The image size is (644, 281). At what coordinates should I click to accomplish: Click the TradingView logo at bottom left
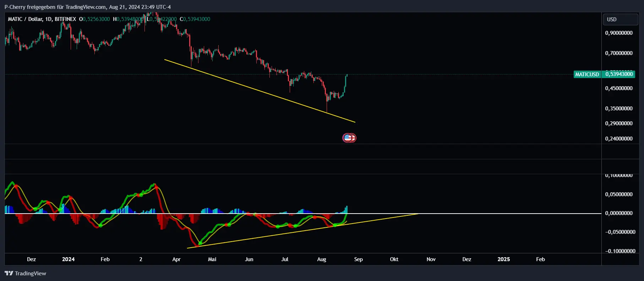[25, 273]
